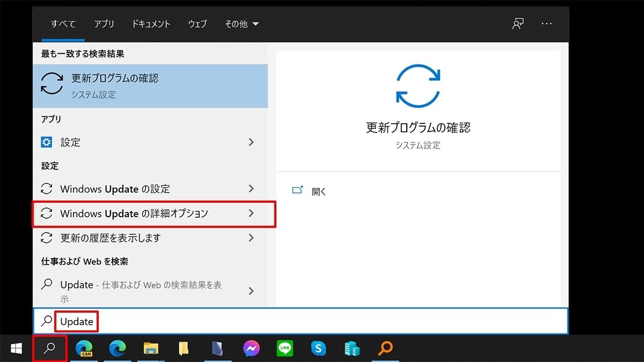Click the 仕事および Web を検索 heading
The height and width of the screenshot is (362, 644).
[x=85, y=261]
